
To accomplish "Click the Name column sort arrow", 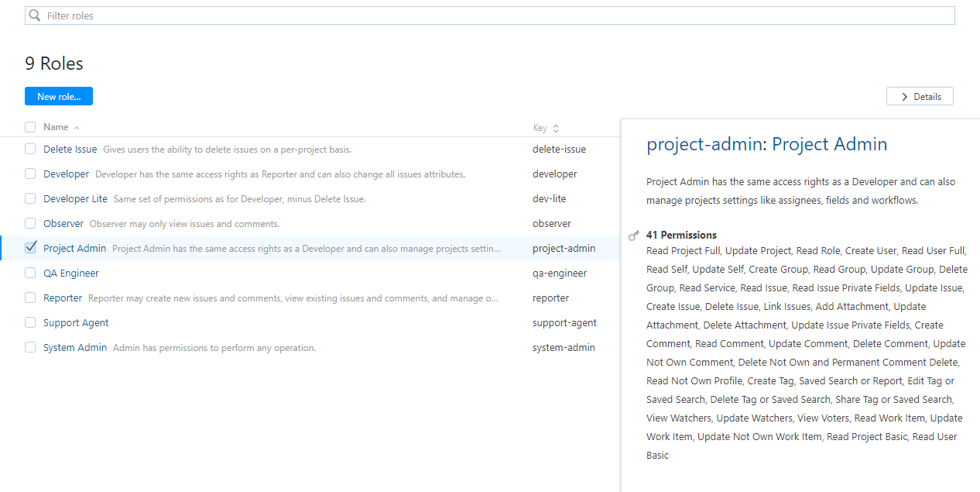I will coord(77,128).
